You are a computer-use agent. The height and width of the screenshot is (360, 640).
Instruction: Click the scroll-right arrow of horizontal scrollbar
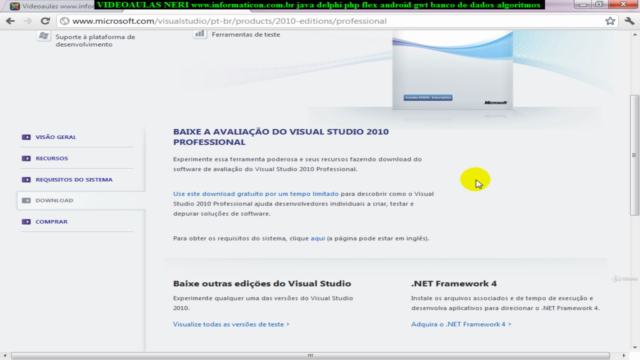tap(623, 356)
